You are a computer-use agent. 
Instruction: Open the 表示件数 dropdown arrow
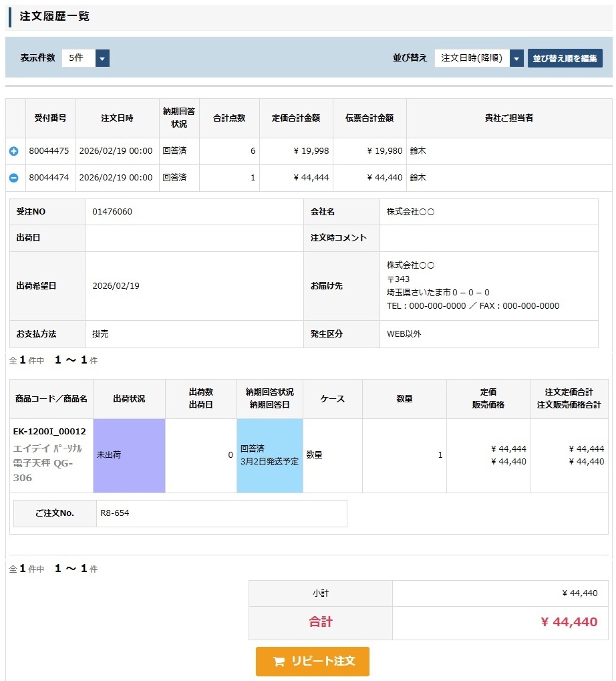[102, 58]
